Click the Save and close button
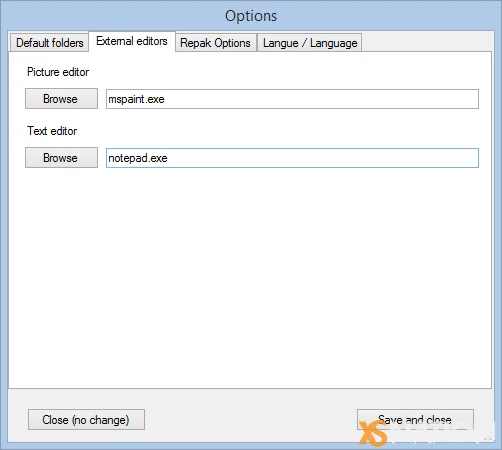 point(415,419)
